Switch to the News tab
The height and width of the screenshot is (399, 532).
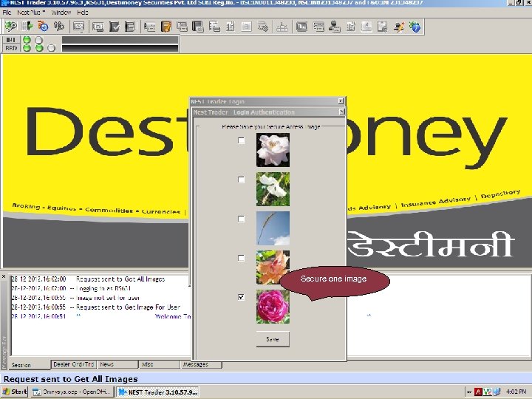click(117, 364)
